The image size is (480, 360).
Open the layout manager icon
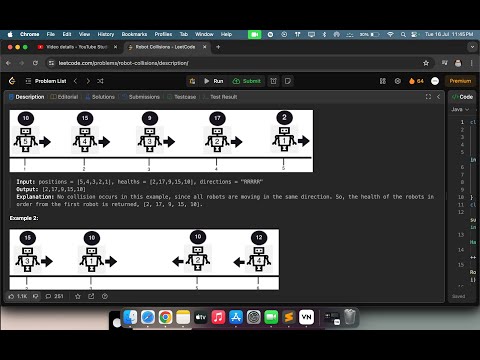(x=383, y=81)
